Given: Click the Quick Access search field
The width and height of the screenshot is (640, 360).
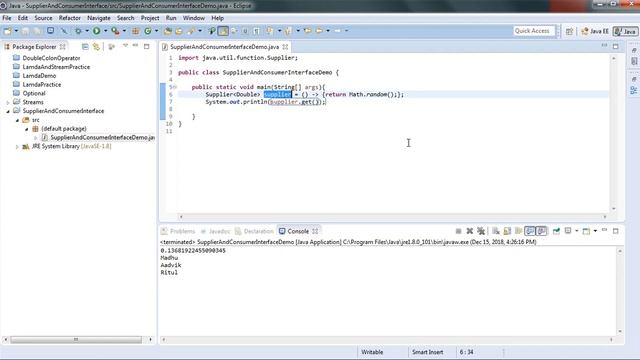Looking at the screenshot, I should point(534,31).
